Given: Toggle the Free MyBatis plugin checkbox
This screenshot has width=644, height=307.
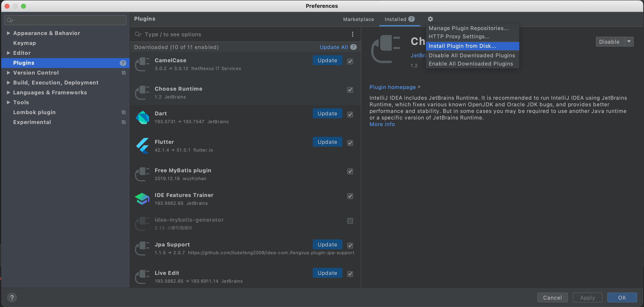Looking at the screenshot, I should [350, 171].
